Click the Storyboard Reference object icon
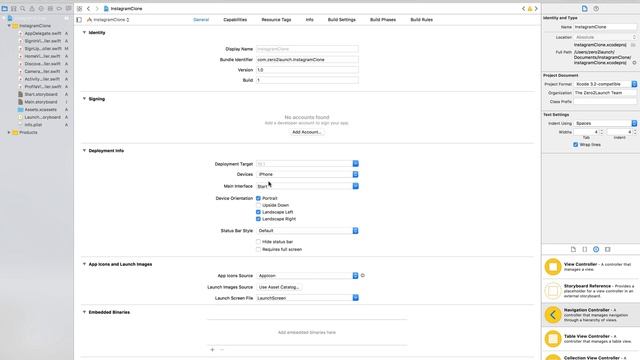The image size is (640, 360). click(x=553, y=291)
